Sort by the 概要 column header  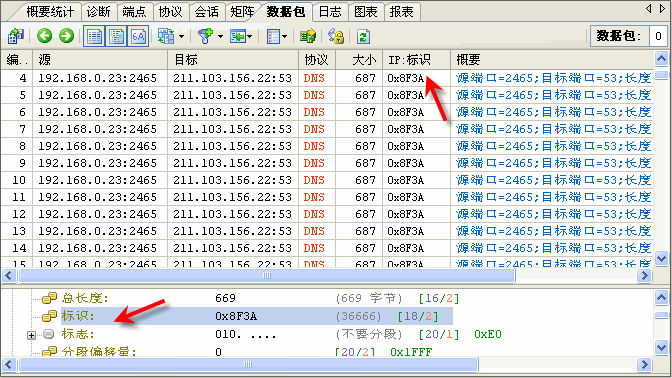pos(552,60)
